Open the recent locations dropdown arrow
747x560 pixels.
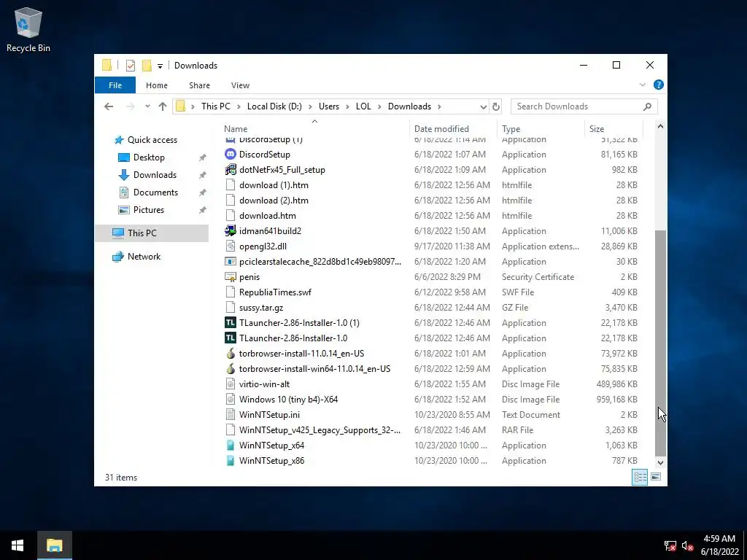(147, 106)
